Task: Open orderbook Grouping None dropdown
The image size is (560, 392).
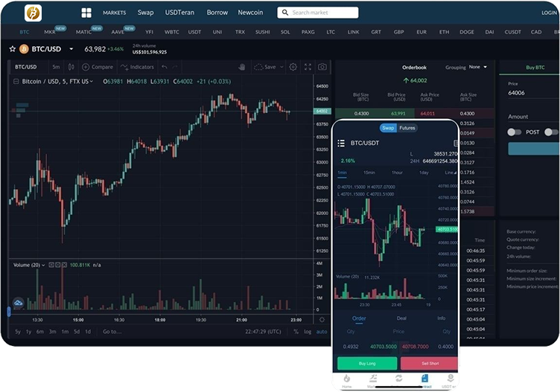Action: (x=478, y=67)
